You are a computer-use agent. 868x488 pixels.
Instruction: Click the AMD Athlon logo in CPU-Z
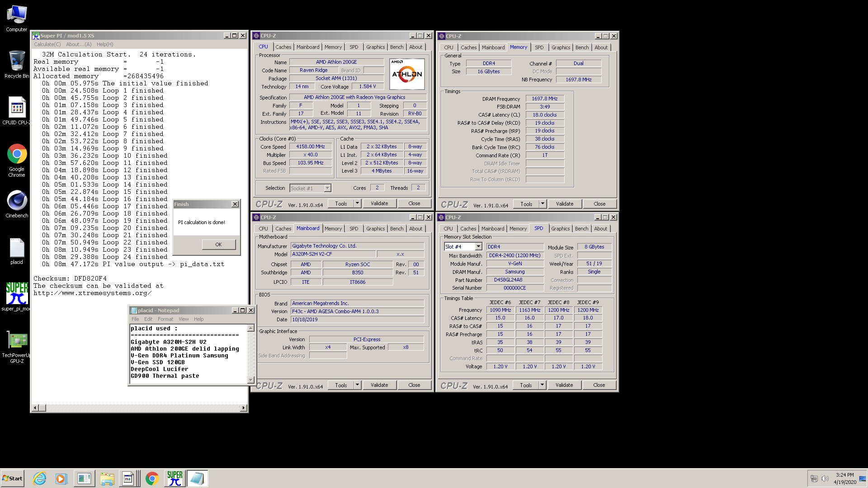point(407,74)
